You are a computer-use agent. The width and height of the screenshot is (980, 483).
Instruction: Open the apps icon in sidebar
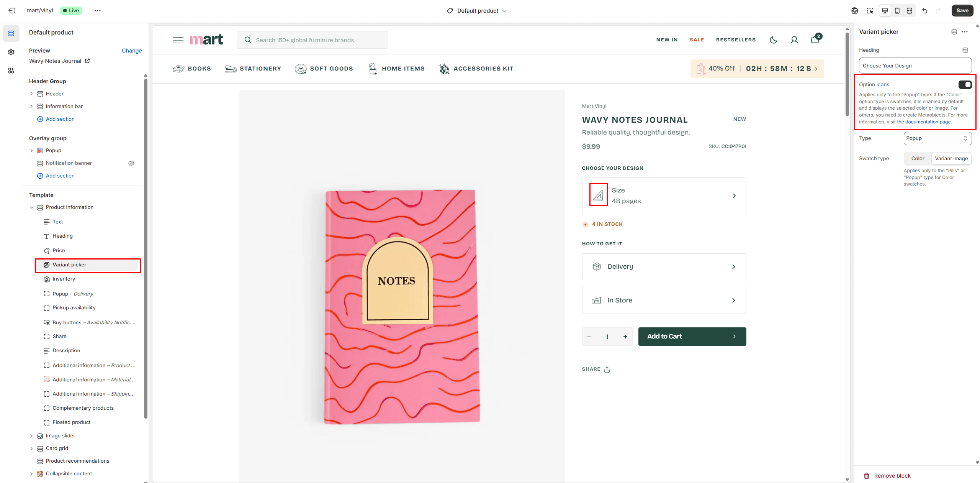(x=11, y=71)
